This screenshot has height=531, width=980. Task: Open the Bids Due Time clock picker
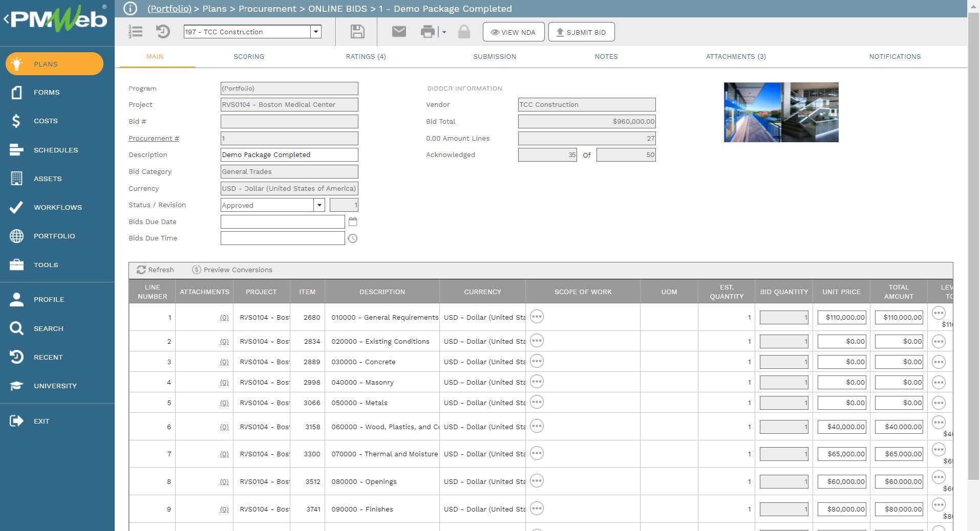[x=353, y=238]
